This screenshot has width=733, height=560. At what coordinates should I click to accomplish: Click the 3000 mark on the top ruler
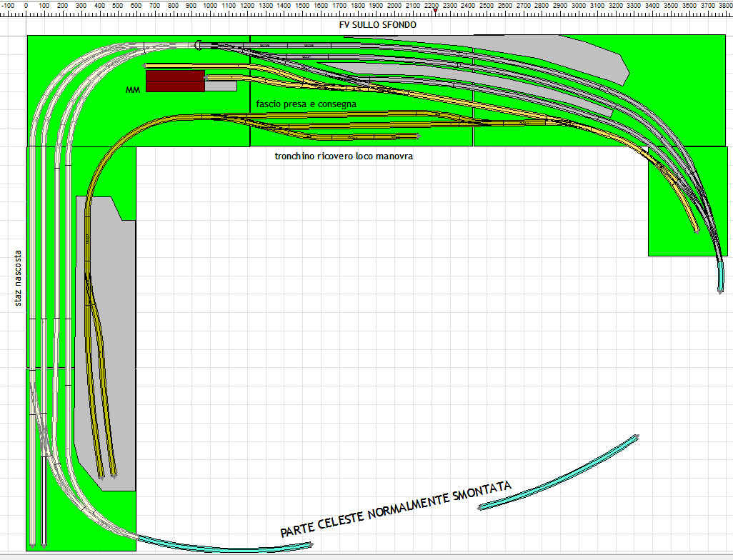click(579, 5)
